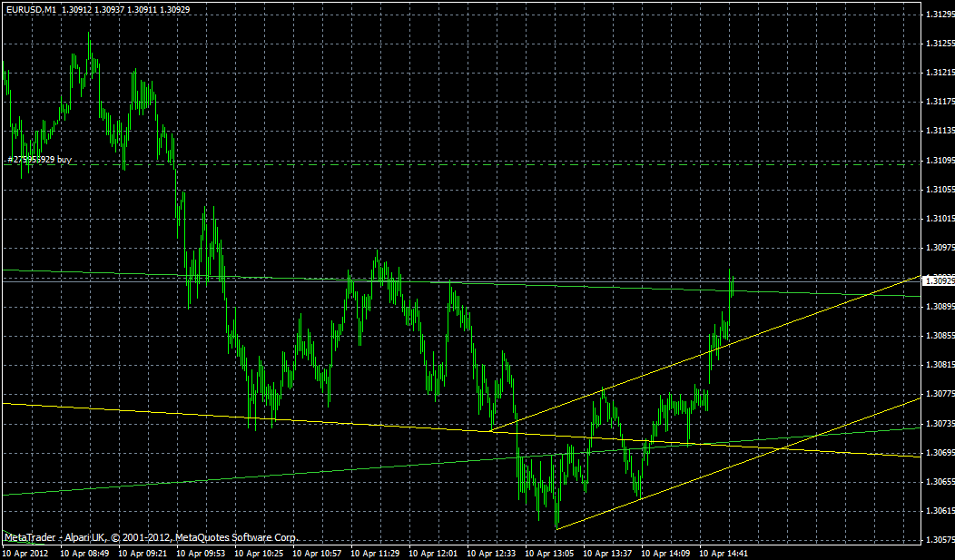Viewport: 955px width, 560px height.
Task: Click the '10 Apr 08:49' time label
Action: (84, 554)
